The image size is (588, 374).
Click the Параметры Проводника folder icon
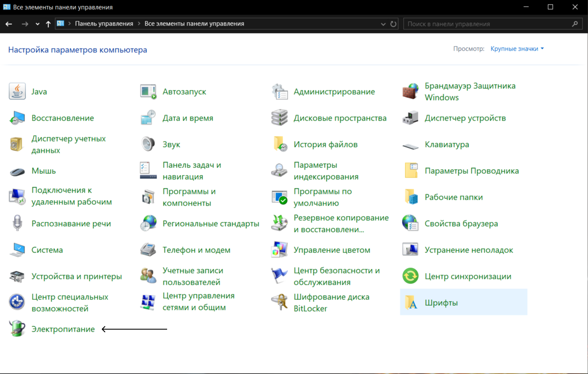click(410, 171)
